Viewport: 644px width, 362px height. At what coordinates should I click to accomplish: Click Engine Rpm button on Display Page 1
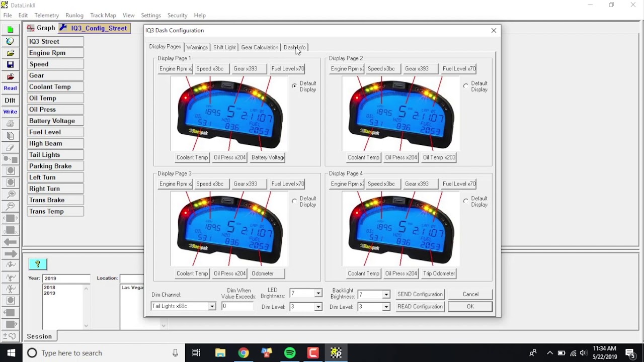coord(176,69)
